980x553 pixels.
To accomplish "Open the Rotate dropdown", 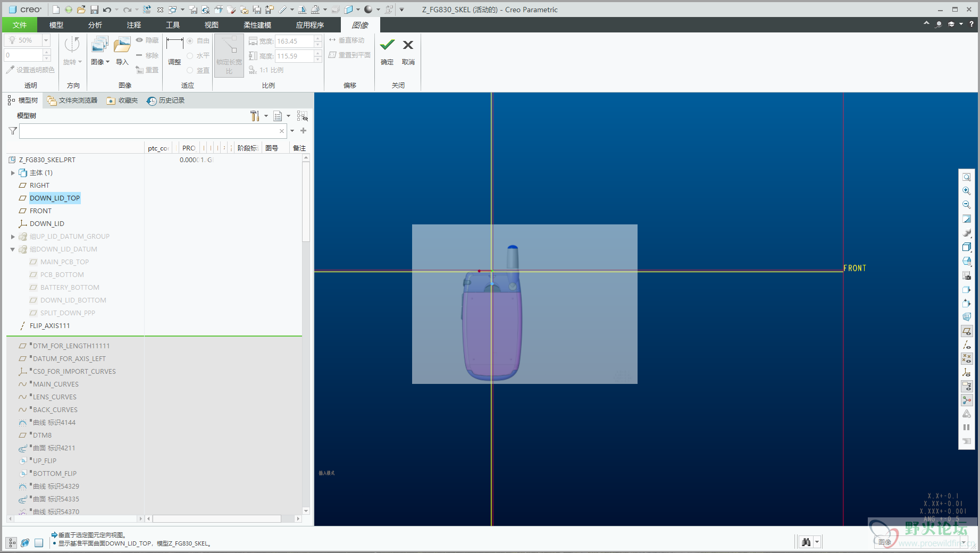I will tap(72, 62).
